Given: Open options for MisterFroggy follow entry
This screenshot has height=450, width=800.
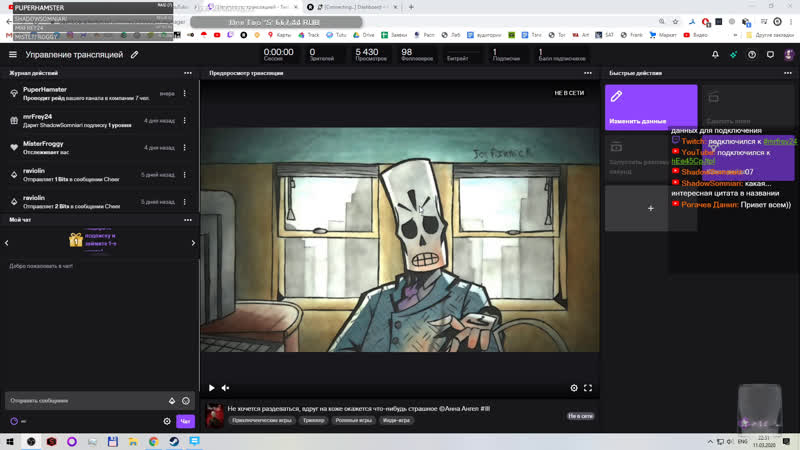Looking at the screenshot, I should [x=185, y=147].
